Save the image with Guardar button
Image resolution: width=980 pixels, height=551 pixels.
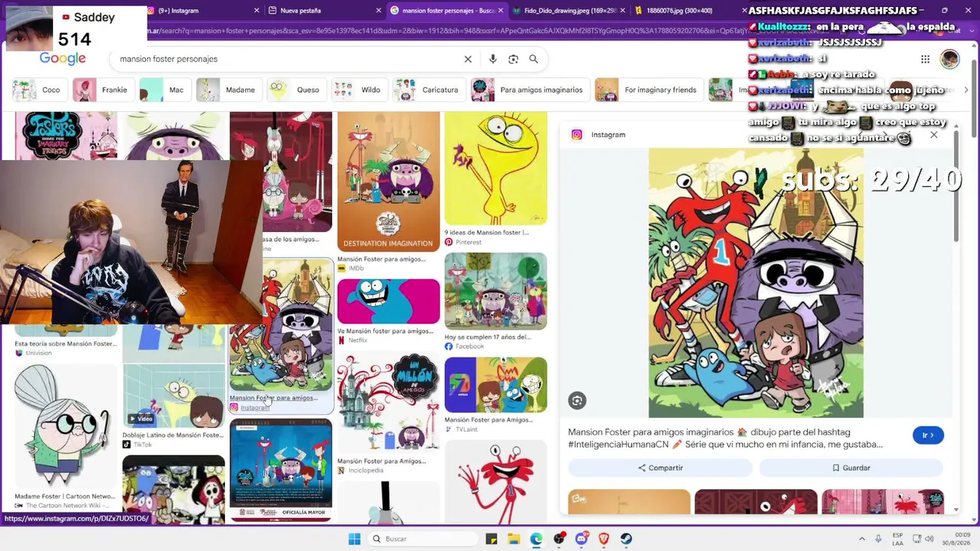tap(851, 468)
